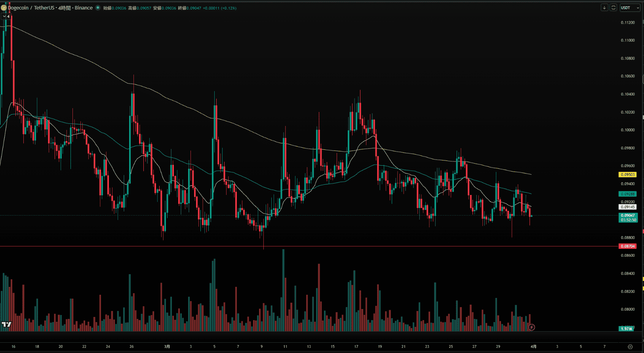Click the current price 0.09047 countdown label
The image size is (644, 353).
[x=628, y=218]
